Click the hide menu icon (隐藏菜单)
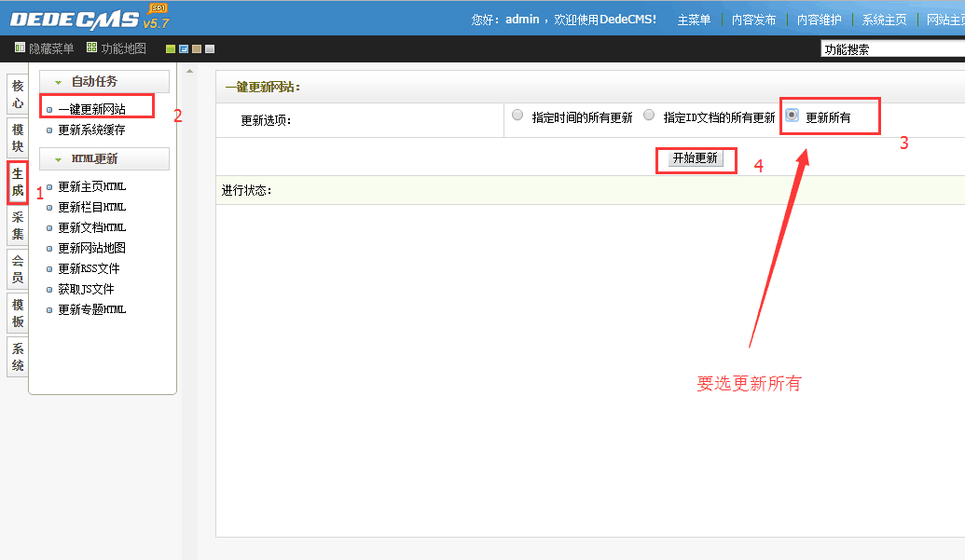The height and width of the screenshot is (560, 965). tap(20, 48)
